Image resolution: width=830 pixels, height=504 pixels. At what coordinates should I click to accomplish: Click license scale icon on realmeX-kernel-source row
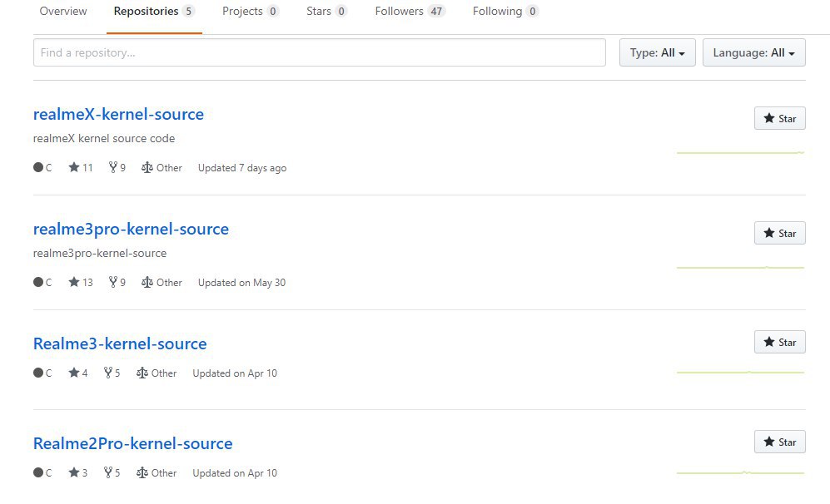[x=147, y=168]
